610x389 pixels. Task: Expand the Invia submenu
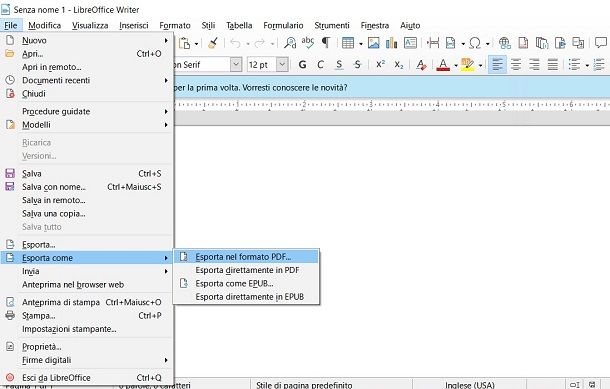pos(87,271)
